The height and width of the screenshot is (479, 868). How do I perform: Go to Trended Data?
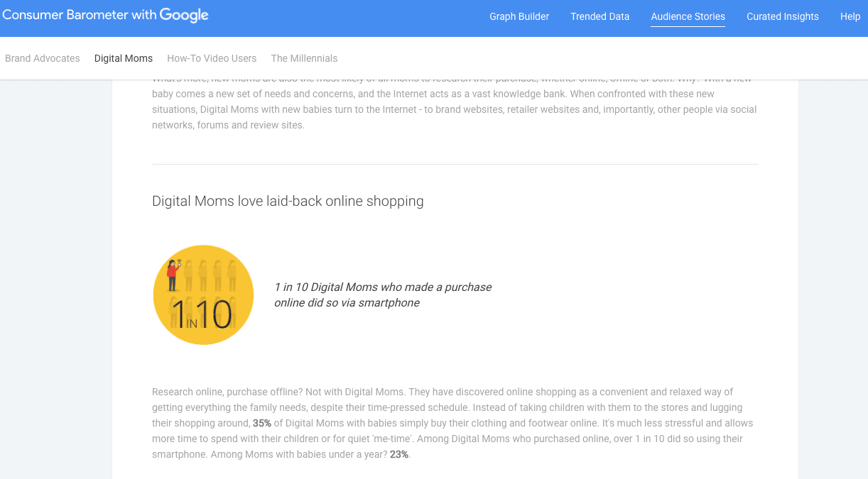click(x=600, y=16)
